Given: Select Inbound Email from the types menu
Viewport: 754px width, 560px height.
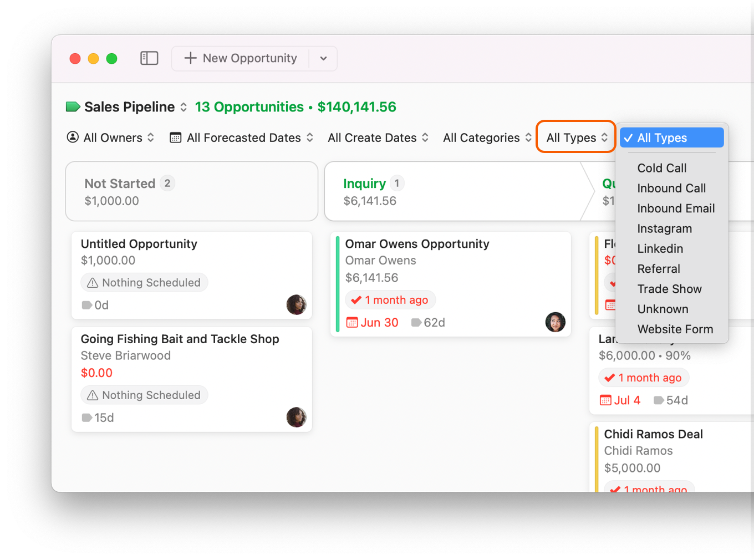Looking at the screenshot, I should pyautogui.click(x=676, y=208).
